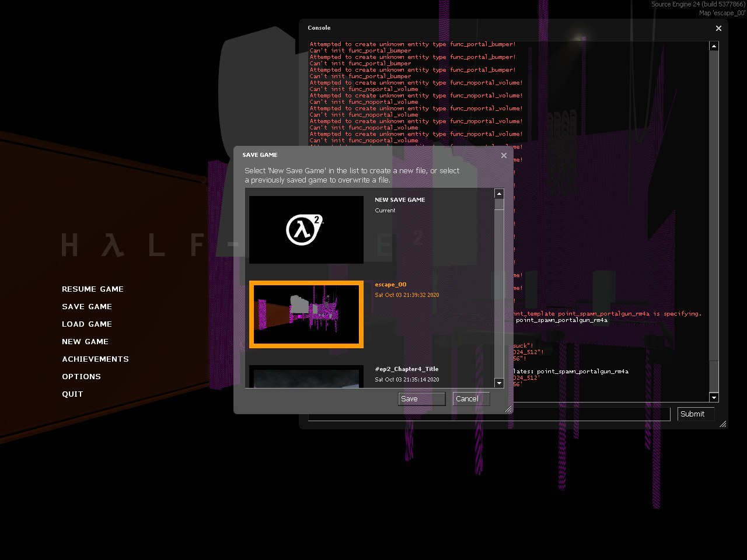Click the 'Sat Oct 03 21:39:32 2020' timestamp
Image resolution: width=747 pixels, height=560 pixels.
[407, 295]
